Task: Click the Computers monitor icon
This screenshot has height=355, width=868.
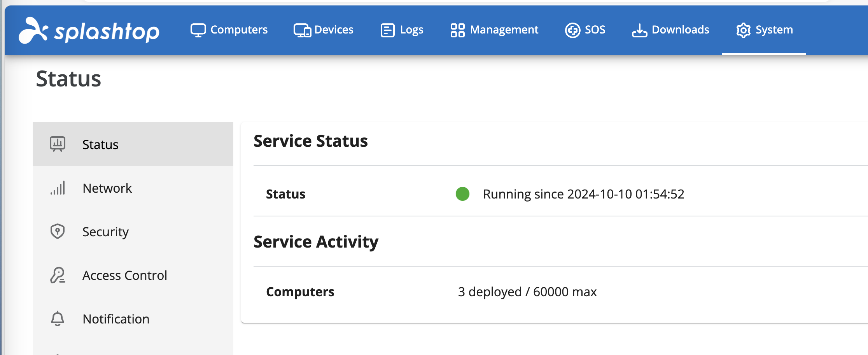Action: pyautogui.click(x=198, y=30)
